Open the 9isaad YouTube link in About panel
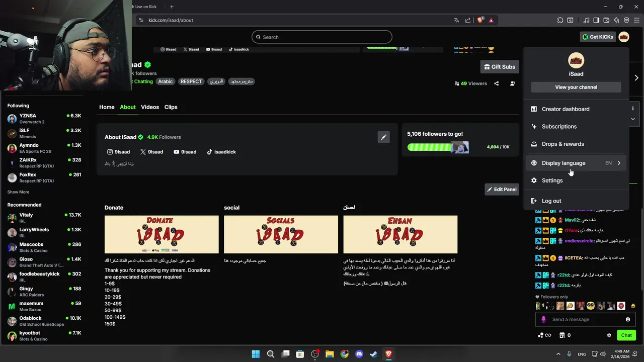 185,152
